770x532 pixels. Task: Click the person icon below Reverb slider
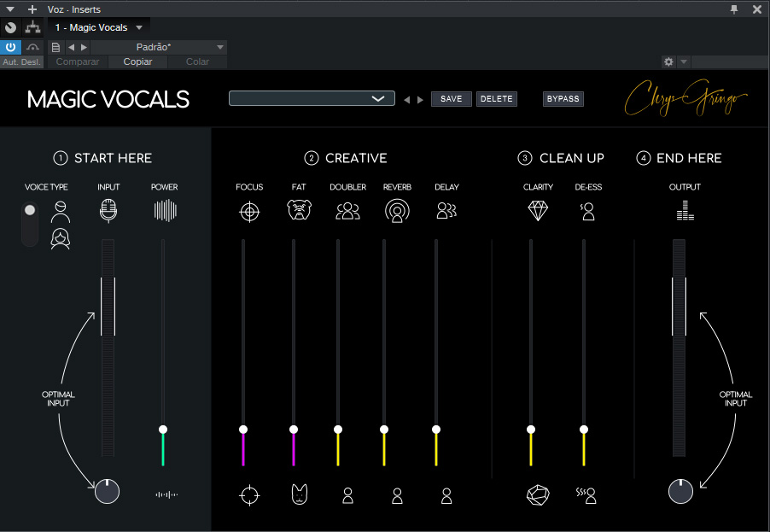tap(397, 495)
